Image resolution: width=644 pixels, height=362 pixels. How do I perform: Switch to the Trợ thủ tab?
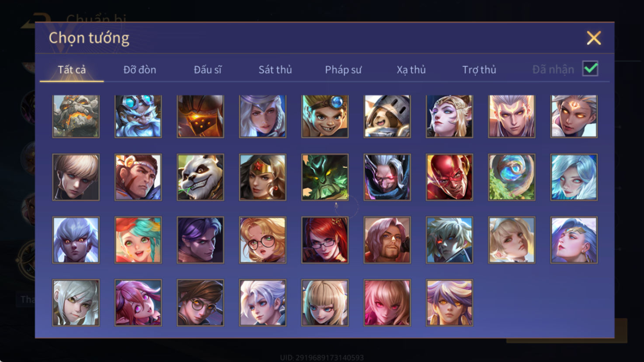coord(479,70)
